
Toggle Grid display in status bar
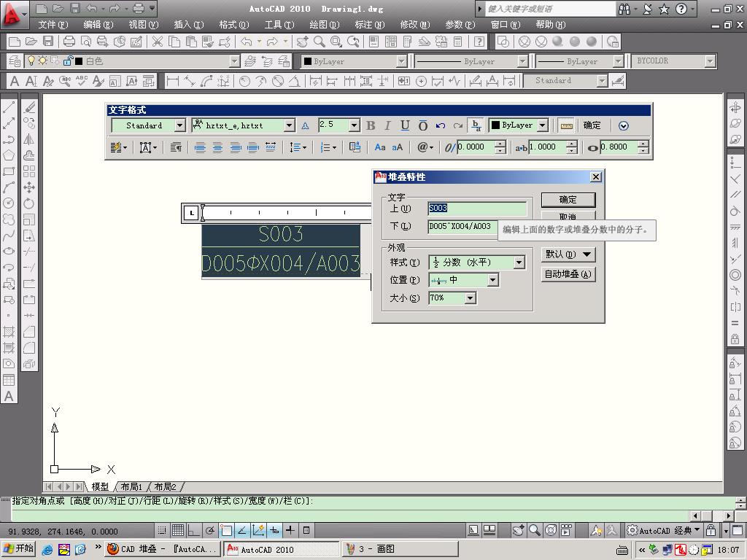(178, 530)
